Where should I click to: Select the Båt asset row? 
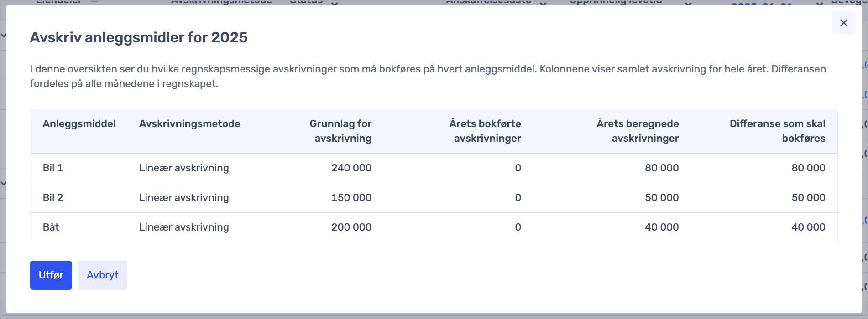click(51, 227)
